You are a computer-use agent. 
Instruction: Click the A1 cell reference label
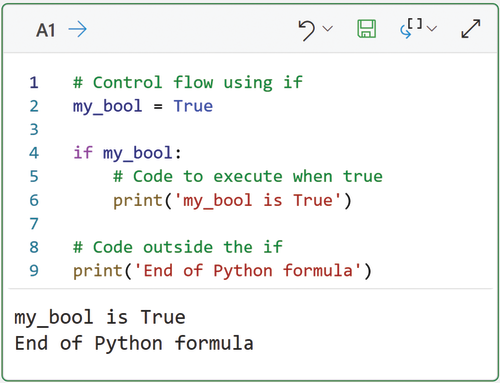click(45, 30)
